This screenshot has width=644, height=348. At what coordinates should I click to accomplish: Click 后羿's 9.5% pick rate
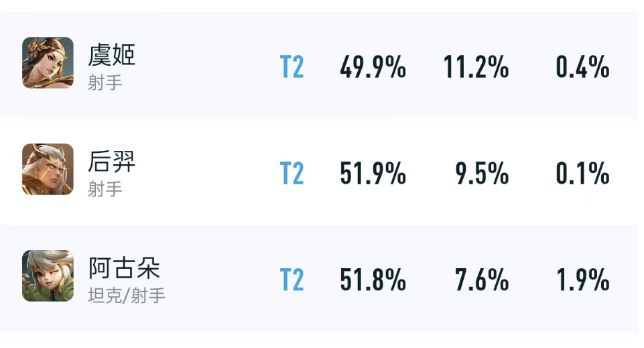tap(482, 173)
